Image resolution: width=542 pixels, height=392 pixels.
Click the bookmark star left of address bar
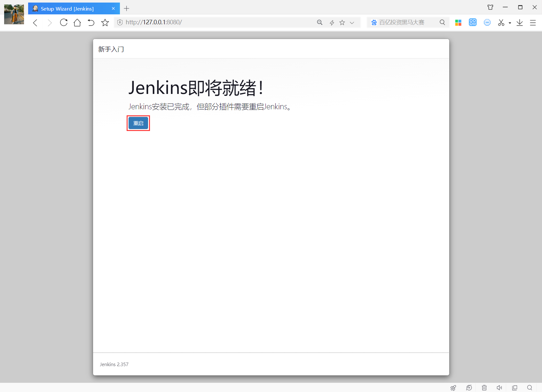click(105, 22)
